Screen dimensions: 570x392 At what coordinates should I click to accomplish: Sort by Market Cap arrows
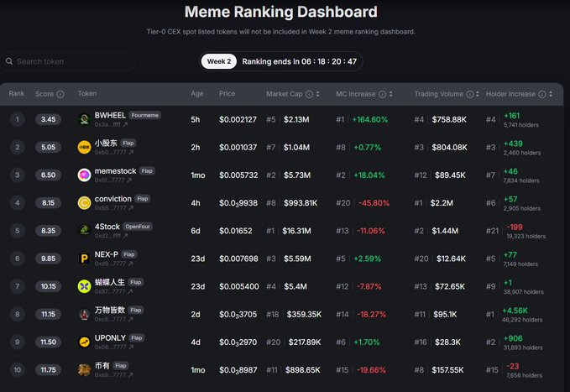pos(317,94)
